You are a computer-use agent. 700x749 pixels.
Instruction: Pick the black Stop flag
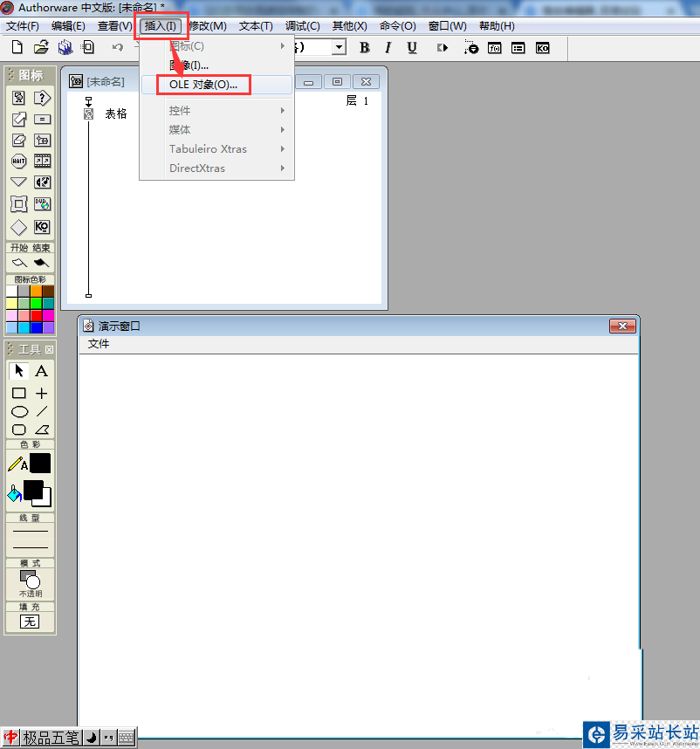click(41, 263)
